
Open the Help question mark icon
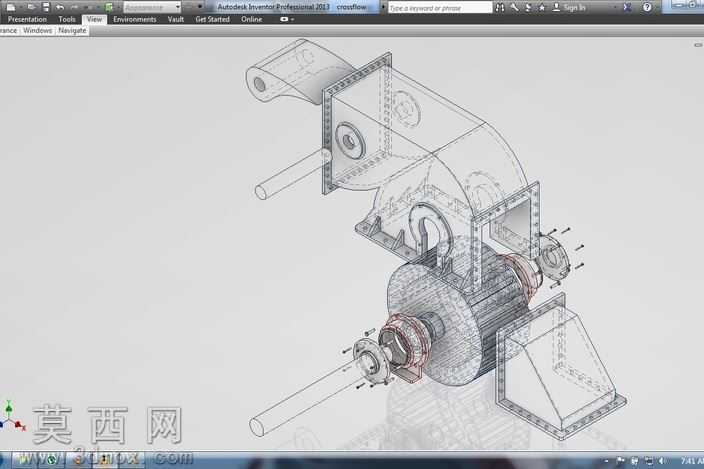tap(647, 7)
